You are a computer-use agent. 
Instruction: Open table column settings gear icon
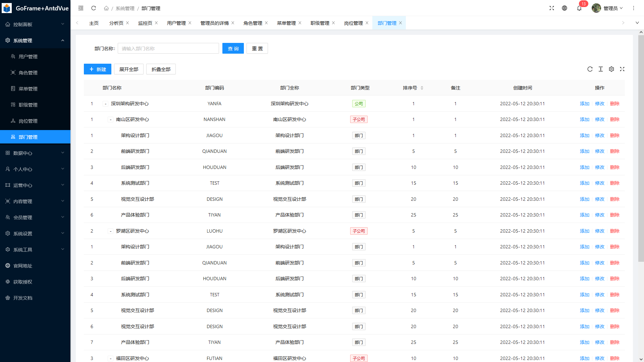(x=611, y=69)
